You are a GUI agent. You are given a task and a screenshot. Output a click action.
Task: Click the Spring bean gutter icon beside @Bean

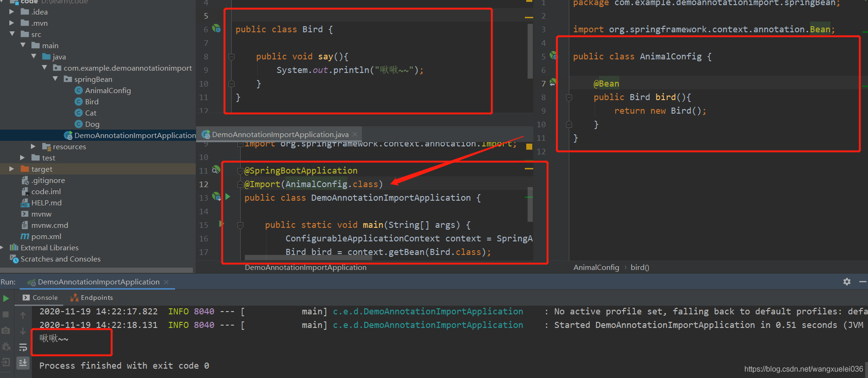pos(553,83)
